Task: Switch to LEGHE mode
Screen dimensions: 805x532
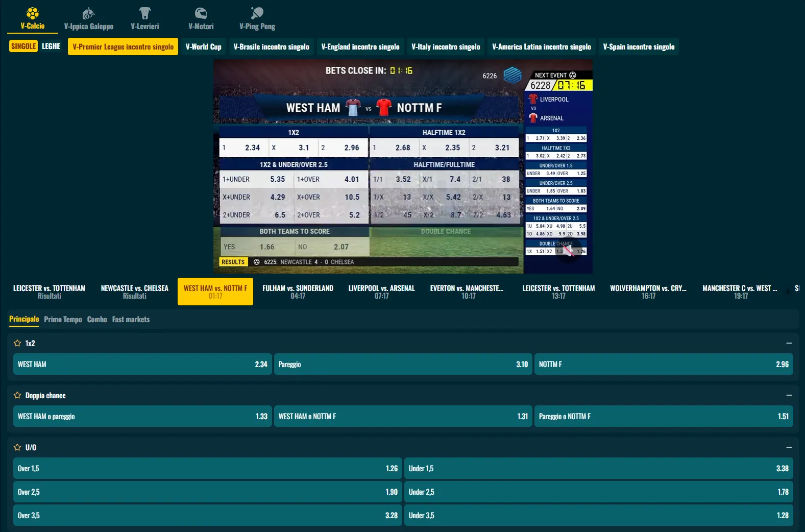Action: tap(51, 46)
